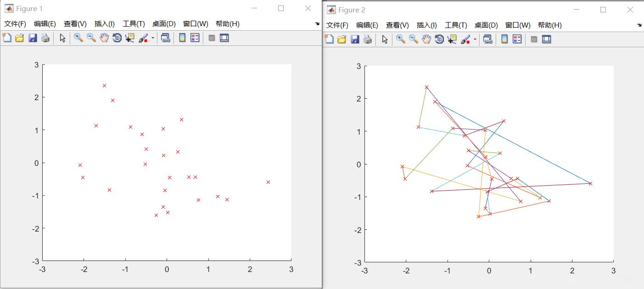Screen dimensions: 644x289
Task: Open 查看(V) menu in Figure 2
Action: [x=398, y=25]
